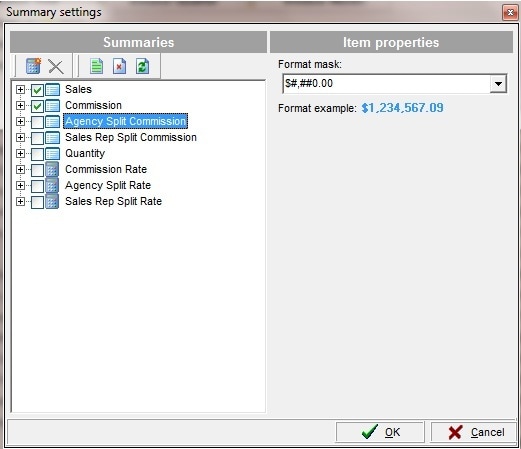Viewport: 521px width, 449px height.
Task: Click the Sales summary table icon
Action: [x=53, y=89]
